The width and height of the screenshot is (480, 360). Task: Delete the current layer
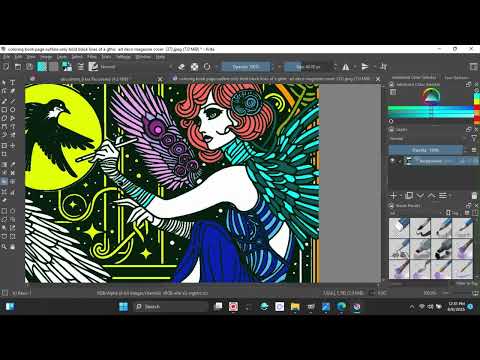tap(475, 196)
